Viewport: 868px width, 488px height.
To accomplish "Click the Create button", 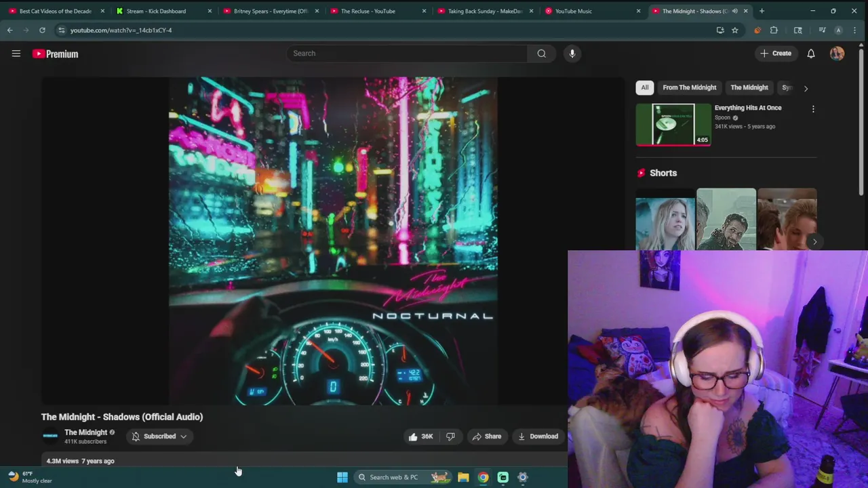I will pyautogui.click(x=775, y=54).
